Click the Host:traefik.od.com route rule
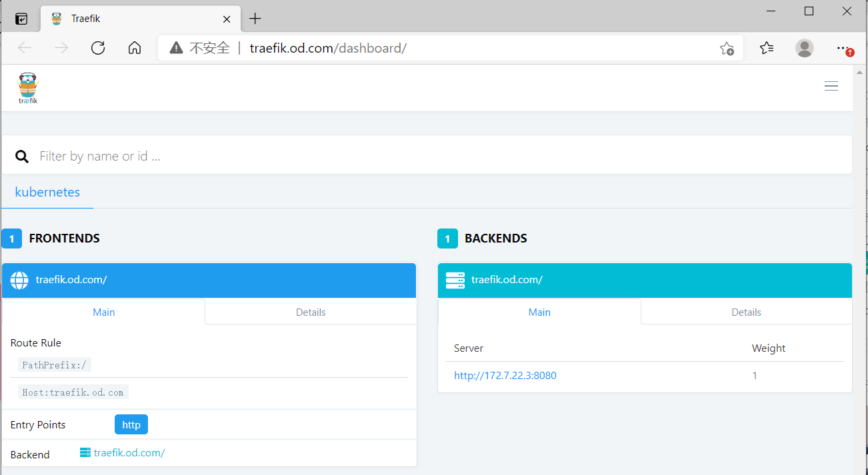Screen dimensions: 868x475 click(73, 392)
